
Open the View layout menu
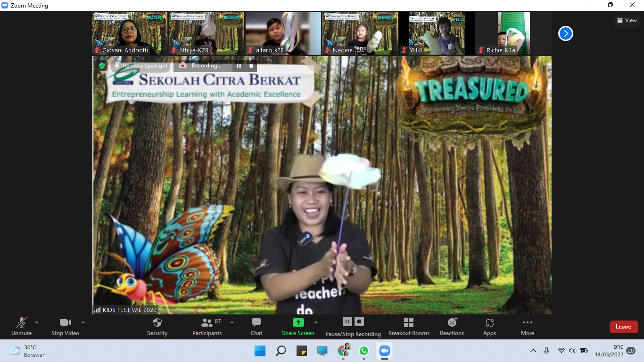point(627,20)
